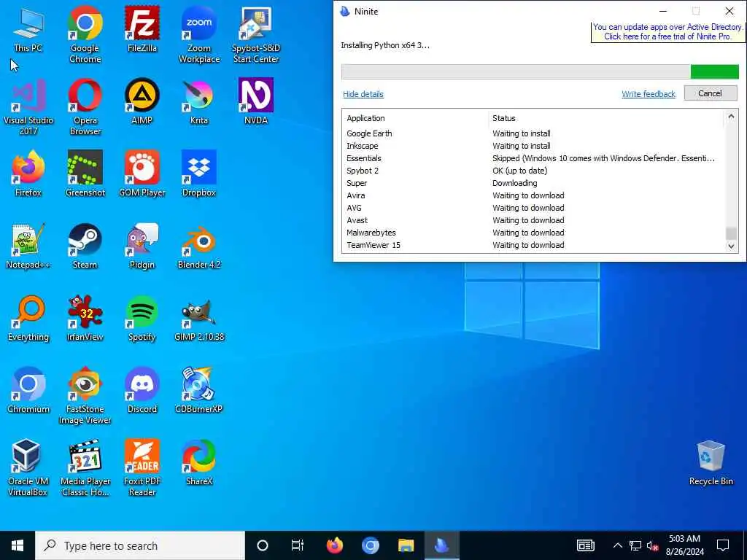747x560 pixels.
Task: Select the FileZilla desktop shortcut
Action: click(x=142, y=29)
